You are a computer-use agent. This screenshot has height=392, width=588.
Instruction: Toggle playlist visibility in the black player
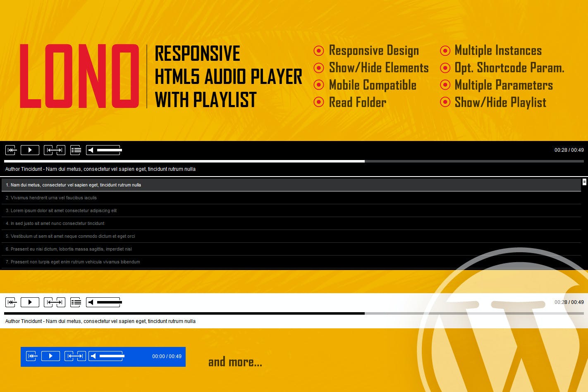76,150
